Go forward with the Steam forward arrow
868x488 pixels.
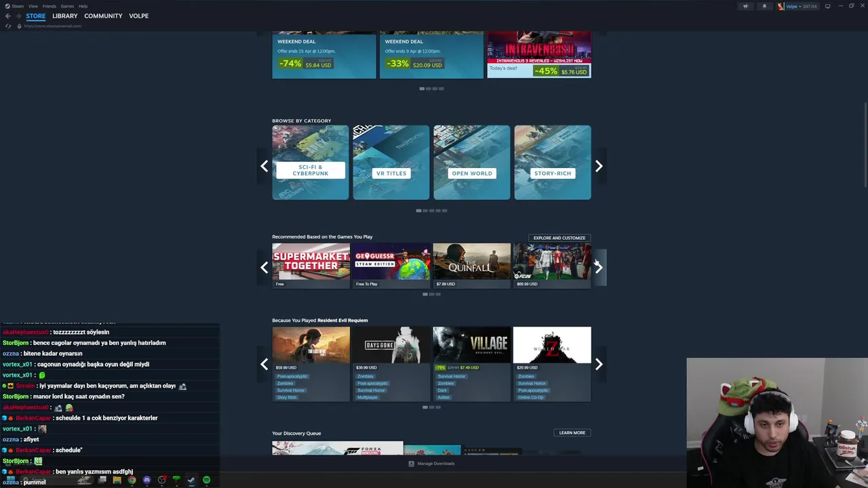pyautogui.click(x=18, y=16)
